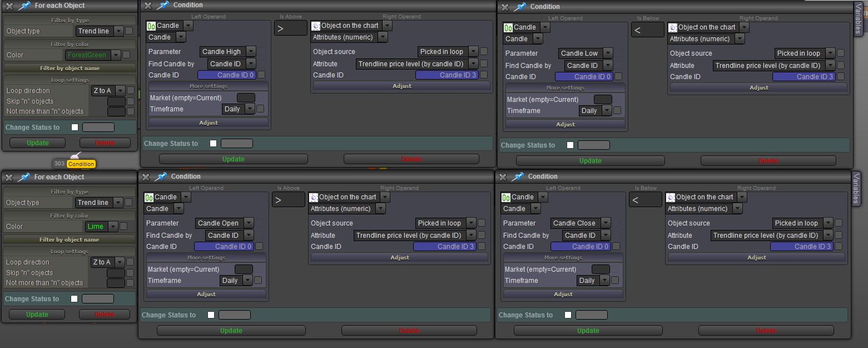Click the Is Below < operator in Candle Low condition
This screenshot has height=348, width=868.
[x=648, y=30]
